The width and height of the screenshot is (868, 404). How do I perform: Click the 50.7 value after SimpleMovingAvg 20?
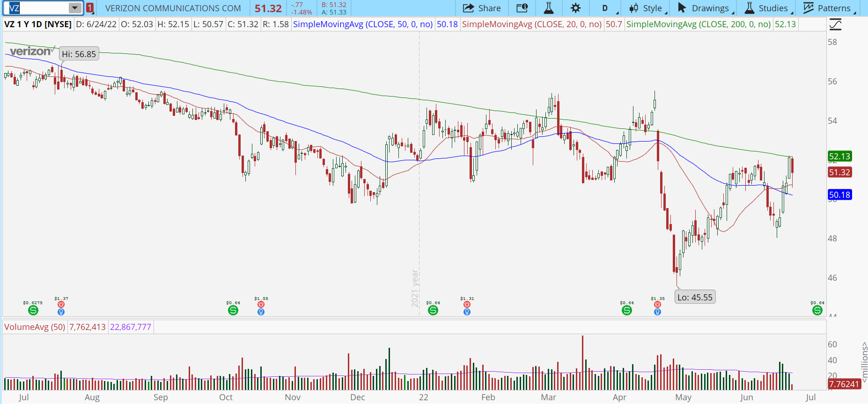pos(614,24)
